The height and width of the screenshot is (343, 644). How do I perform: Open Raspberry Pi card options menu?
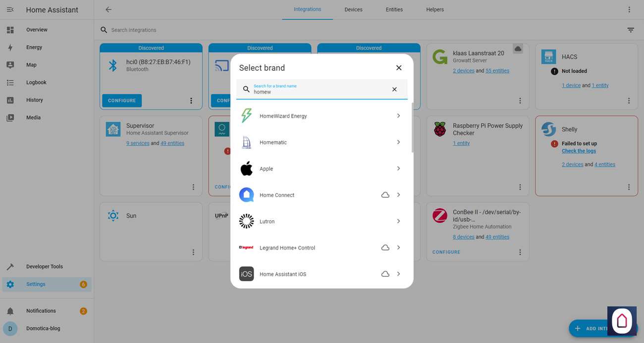520,187
